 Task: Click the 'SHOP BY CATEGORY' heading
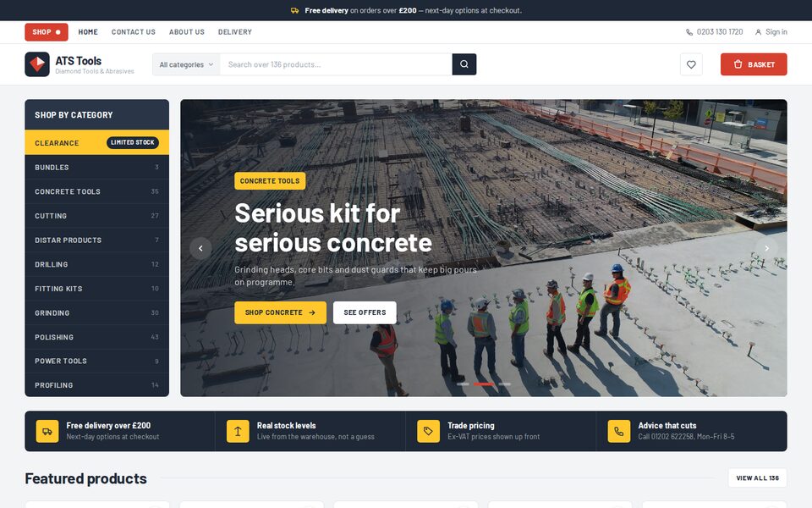click(74, 115)
